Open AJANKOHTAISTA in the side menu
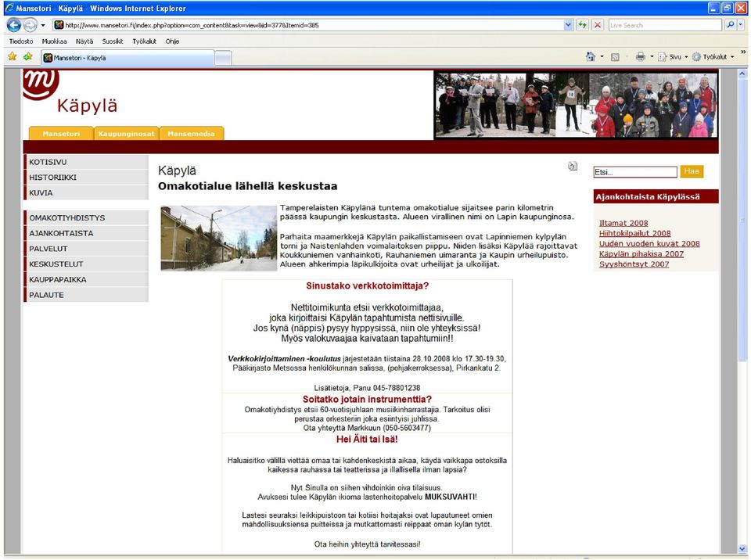751x560 pixels. (86, 233)
